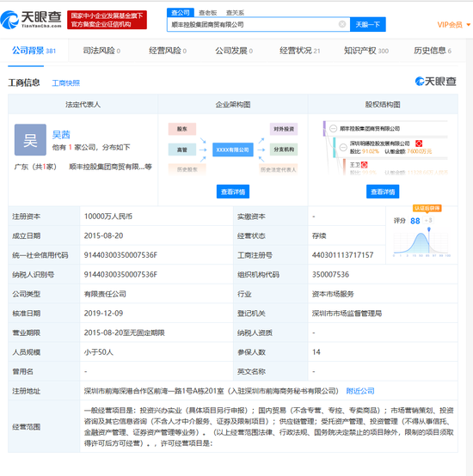Collapse the 深圳明德控股发展有限公司 node
Viewport: 473px width, 476px height.
343,147
